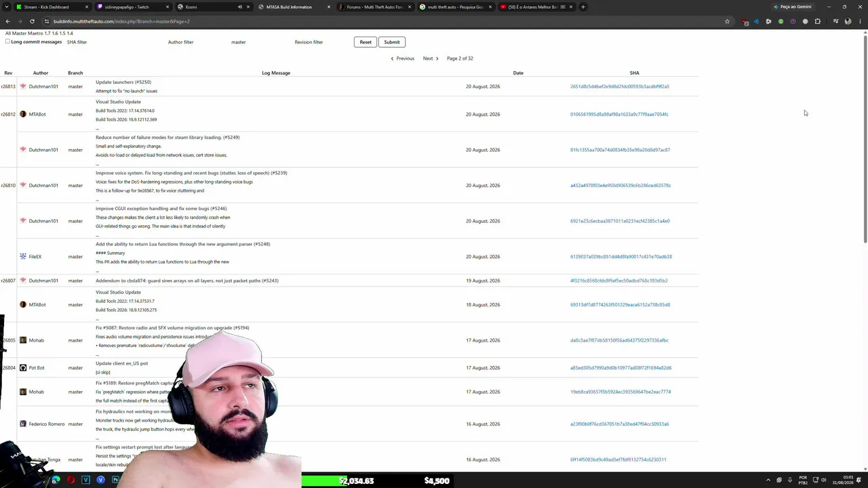Image resolution: width=868 pixels, height=488 pixels.
Task: Open Microsoft Edge from the taskbar
Action: click(56, 480)
